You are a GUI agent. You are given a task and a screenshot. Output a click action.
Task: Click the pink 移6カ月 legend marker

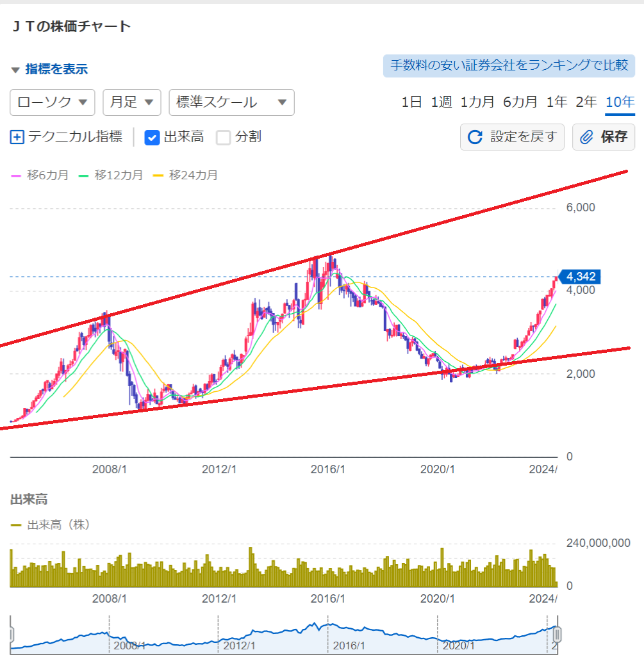(x=17, y=175)
